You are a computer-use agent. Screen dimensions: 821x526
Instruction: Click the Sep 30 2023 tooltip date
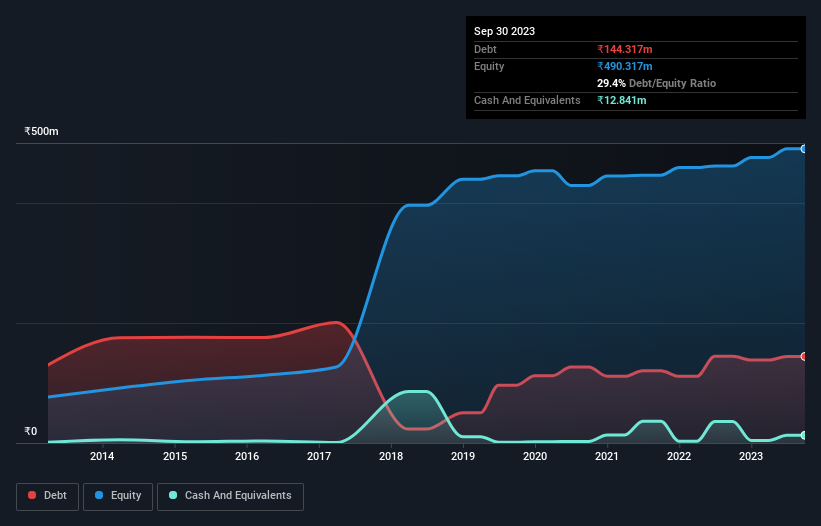(504, 31)
